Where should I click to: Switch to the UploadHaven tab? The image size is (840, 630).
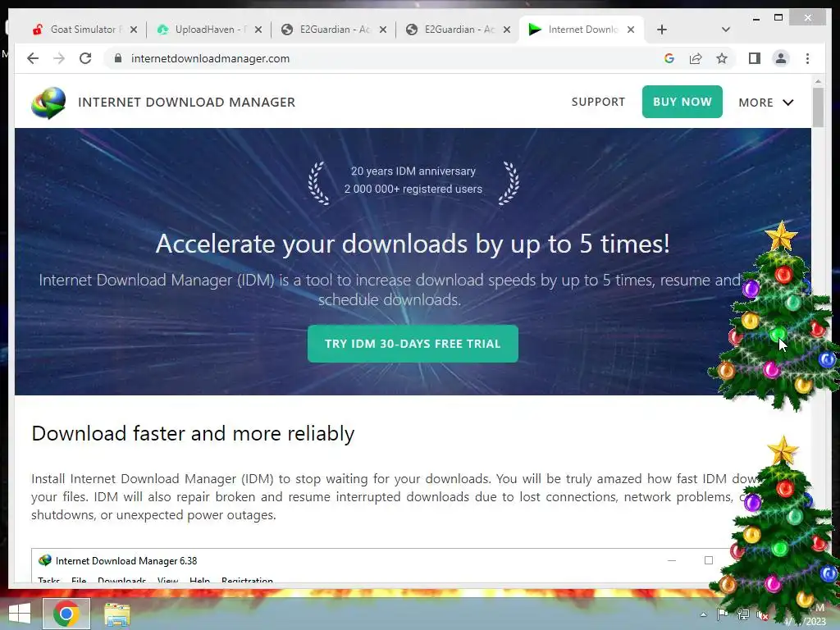click(x=209, y=30)
